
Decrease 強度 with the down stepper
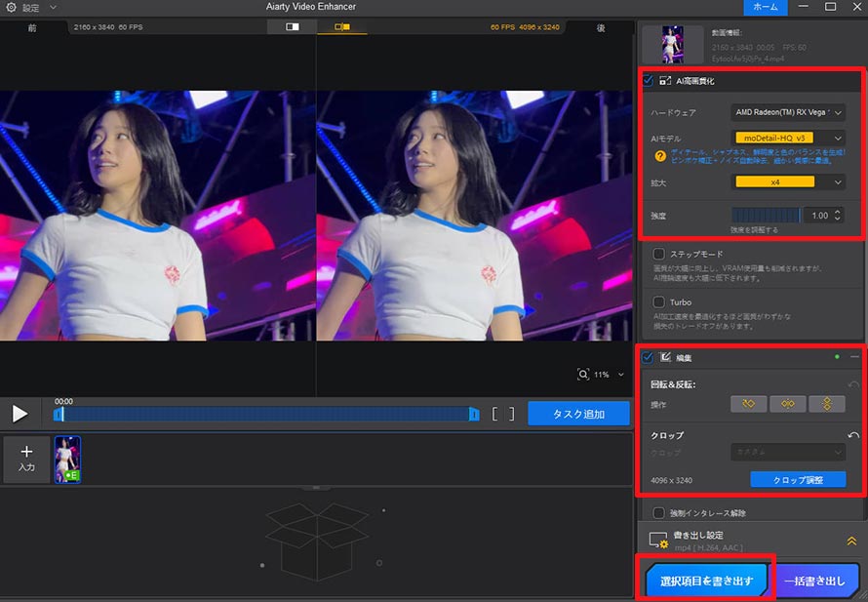pyautogui.click(x=838, y=220)
